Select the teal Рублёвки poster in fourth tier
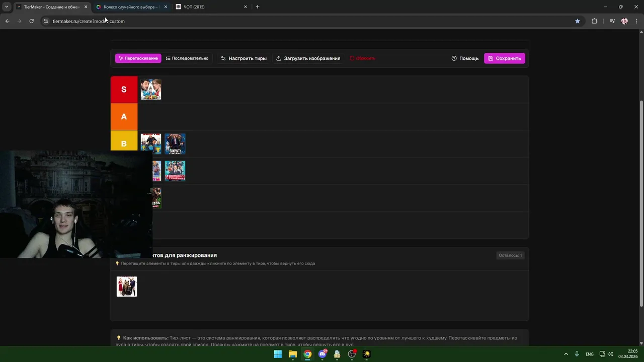 (x=175, y=171)
